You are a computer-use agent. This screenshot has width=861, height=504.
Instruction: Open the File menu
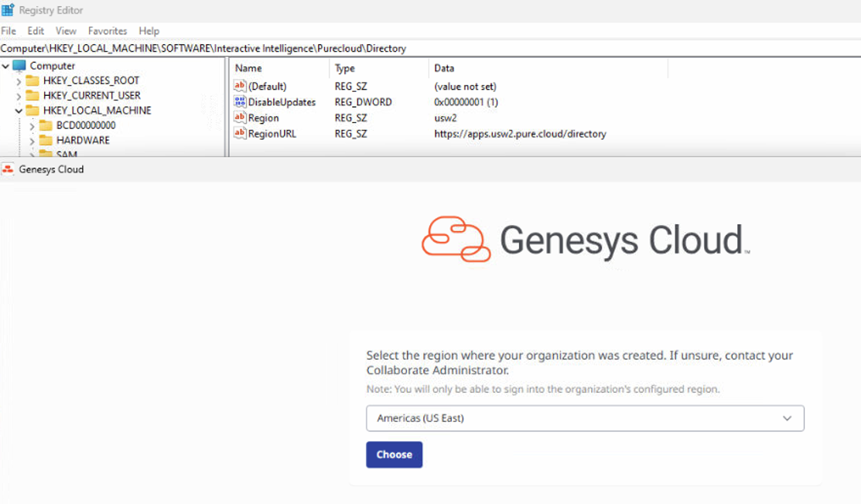coord(9,31)
